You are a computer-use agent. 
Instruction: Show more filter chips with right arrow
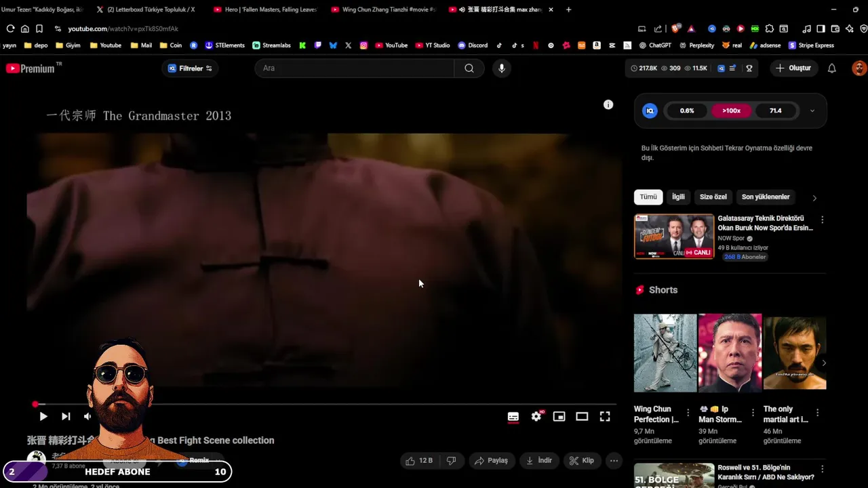point(814,198)
